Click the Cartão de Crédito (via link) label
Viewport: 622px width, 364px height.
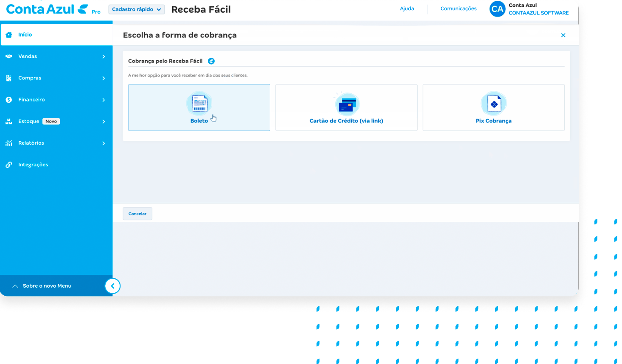346,121
